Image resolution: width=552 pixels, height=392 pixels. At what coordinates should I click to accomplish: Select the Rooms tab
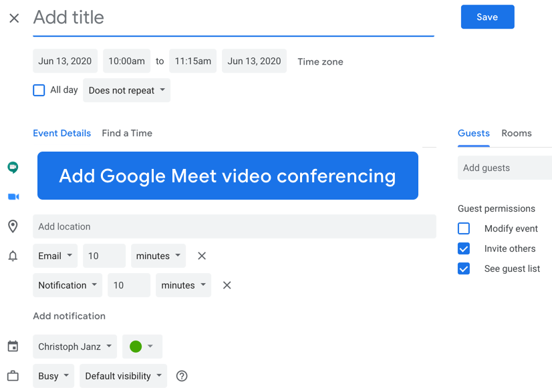click(517, 133)
